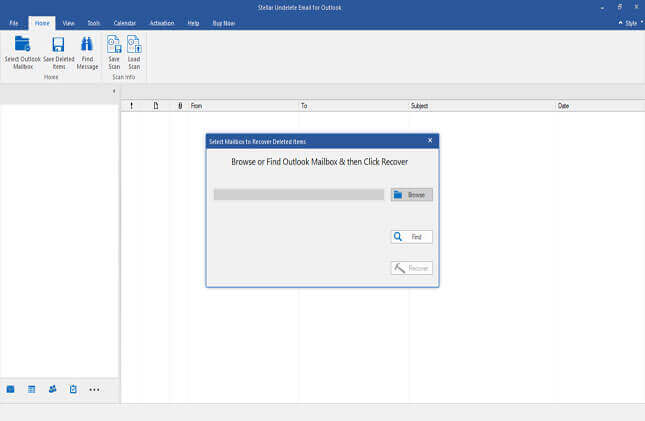Click the mailbox path input field
645x421 pixels.
click(x=298, y=195)
